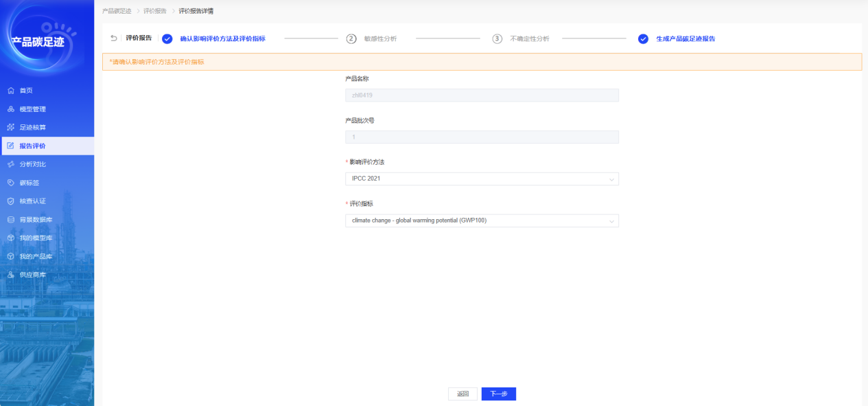Click the 下一步 button
868x406 pixels.
tap(498, 394)
